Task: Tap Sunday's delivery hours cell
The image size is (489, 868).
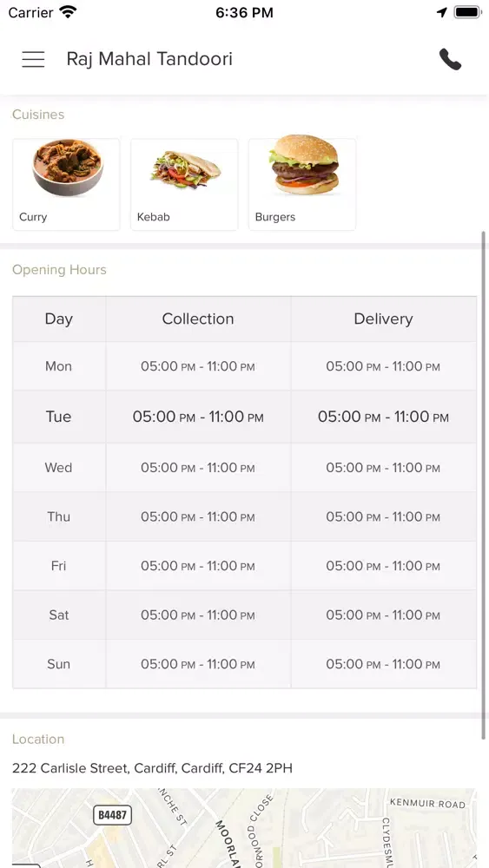Action: point(383,664)
